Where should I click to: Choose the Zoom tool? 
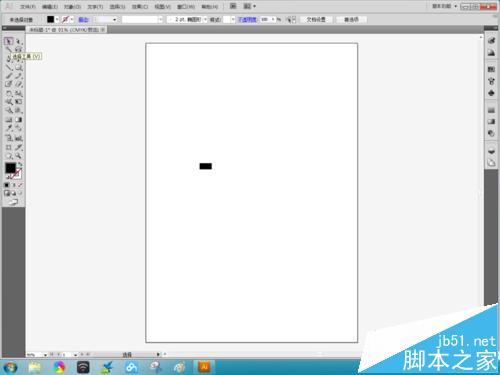19,156
